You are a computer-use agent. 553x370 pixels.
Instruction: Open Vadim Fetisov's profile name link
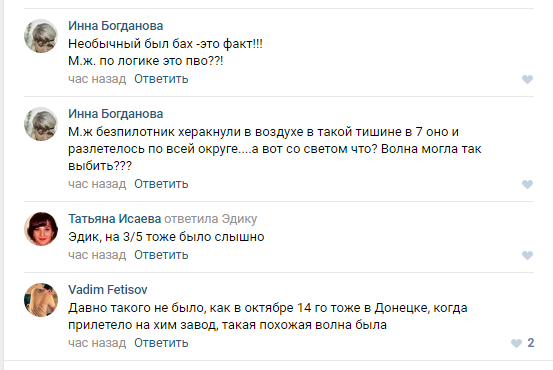pyautogui.click(x=108, y=290)
